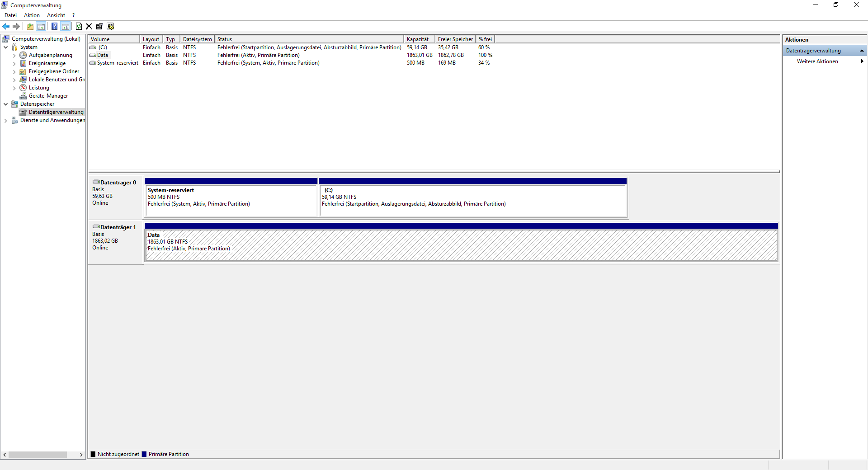Open Properties using the toolbar icon
Viewport: 868px width, 470px height.
(x=99, y=26)
